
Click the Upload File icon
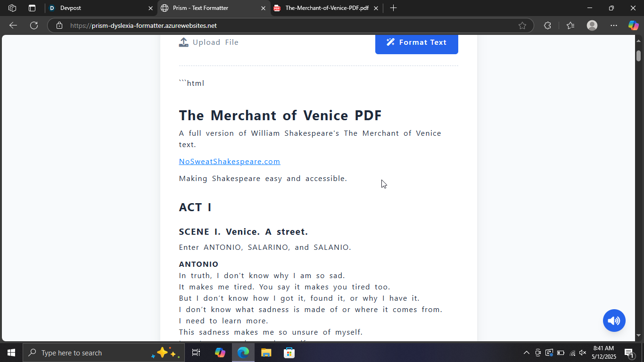(x=183, y=42)
